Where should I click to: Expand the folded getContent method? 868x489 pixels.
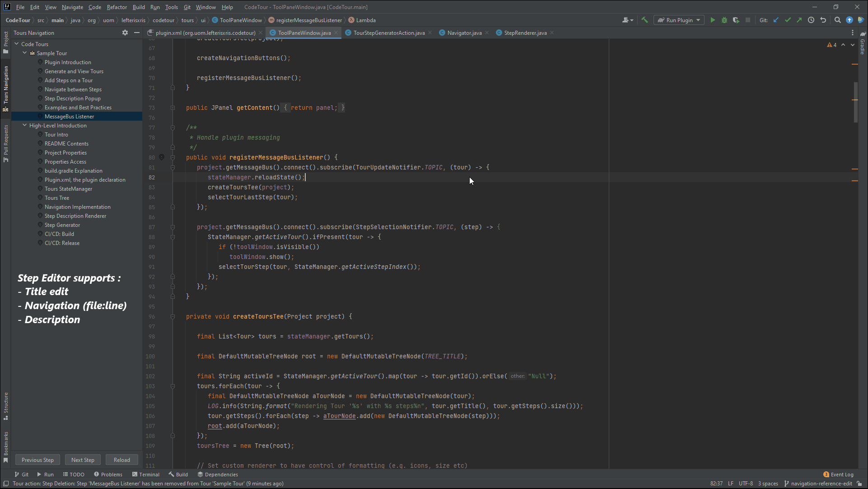coord(173,108)
